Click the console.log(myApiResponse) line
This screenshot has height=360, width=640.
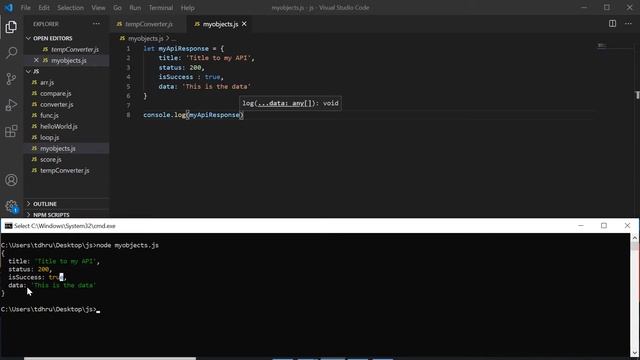pos(193,115)
